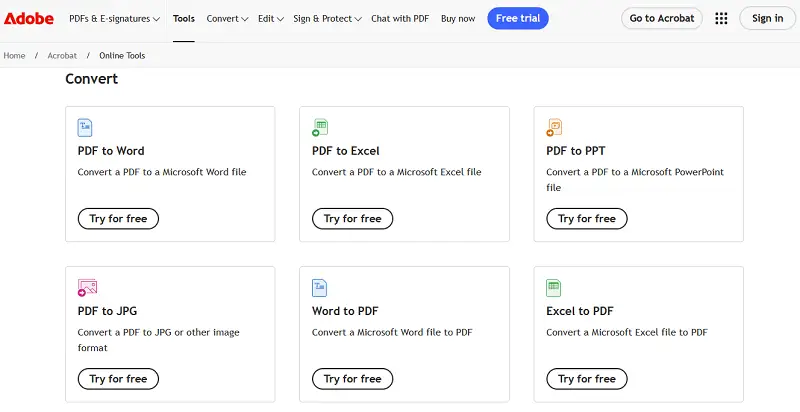Click 'Convert a Microsoft Word file to PDF'

[392, 332]
